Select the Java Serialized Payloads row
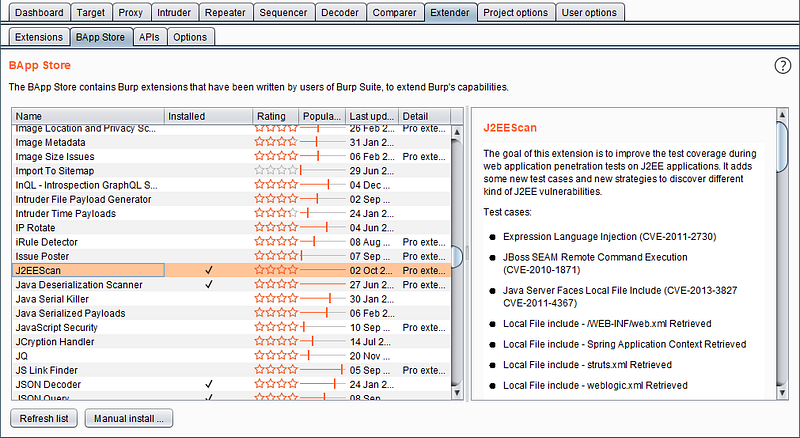 232,313
